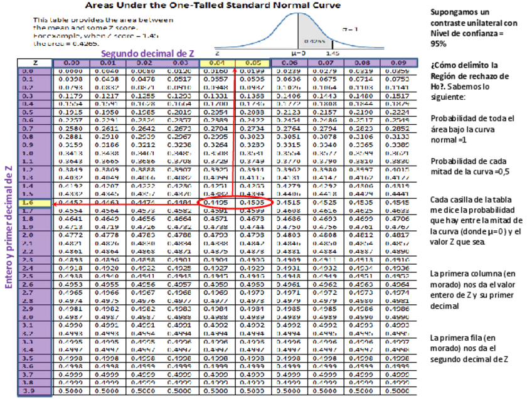Click the normal curve diagram at top
Screen dimensions: 532x399
tap(299, 36)
